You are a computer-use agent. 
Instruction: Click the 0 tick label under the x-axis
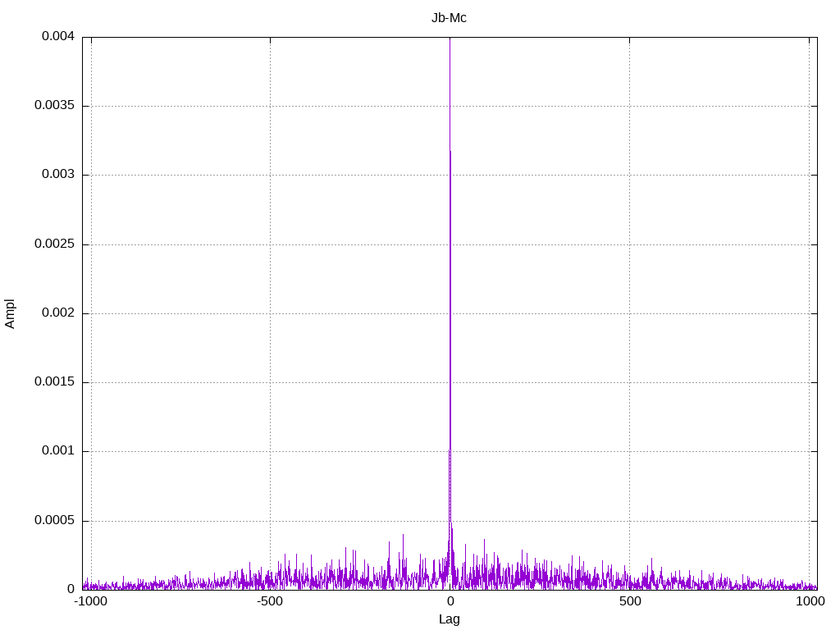click(x=450, y=602)
